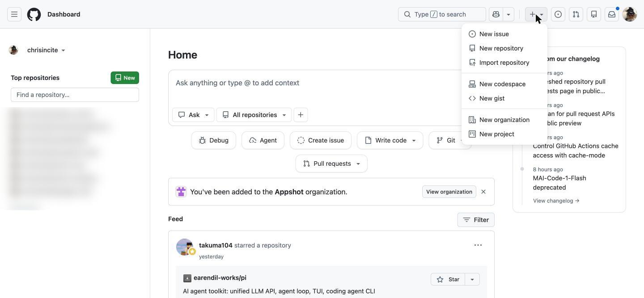Click the Create issue button
Image resolution: width=644 pixels, height=298 pixels.
[x=320, y=140]
